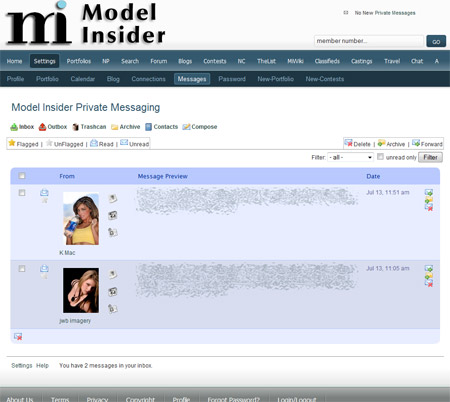This screenshot has width=450, height=402.
Task: Sort messages by the Date column header
Action: (x=373, y=176)
